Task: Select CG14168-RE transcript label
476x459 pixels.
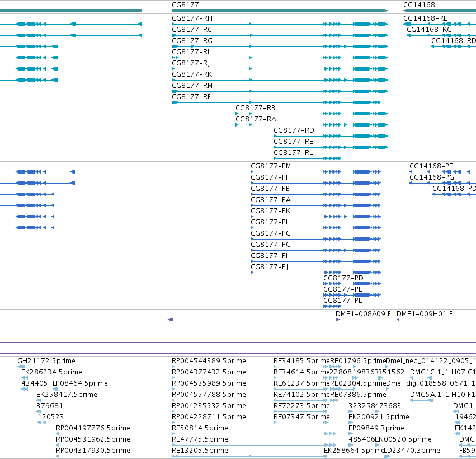Action: click(426, 18)
